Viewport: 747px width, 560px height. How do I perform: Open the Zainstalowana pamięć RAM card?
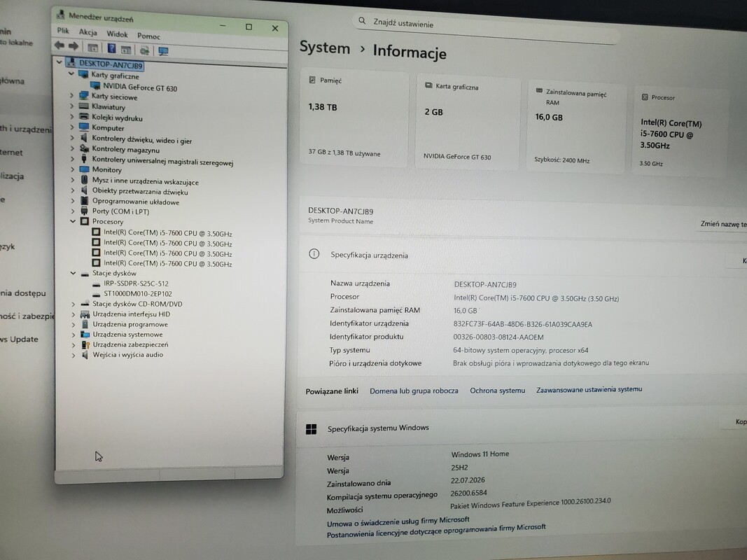click(575, 126)
